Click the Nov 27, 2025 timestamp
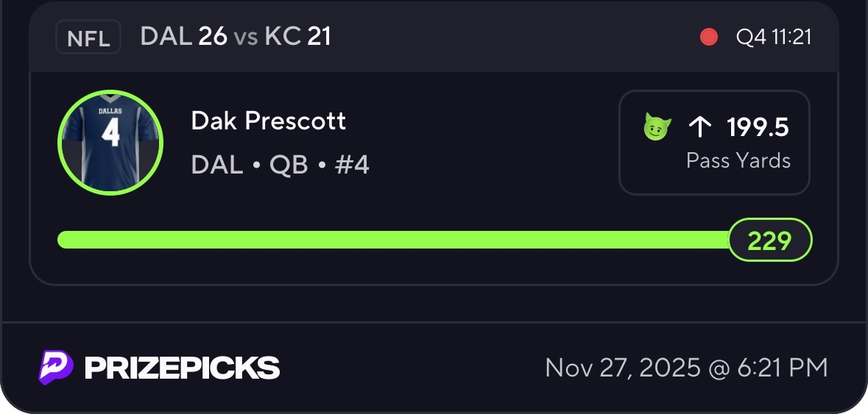 click(x=686, y=368)
